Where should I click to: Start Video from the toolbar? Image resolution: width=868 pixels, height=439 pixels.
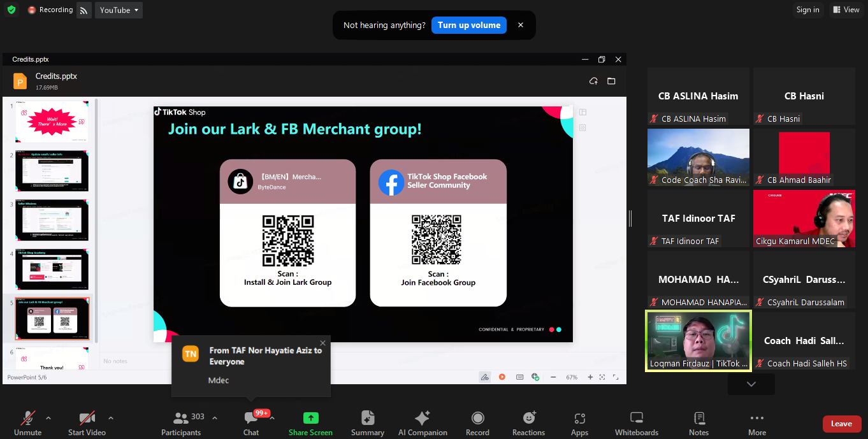[x=87, y=423]
